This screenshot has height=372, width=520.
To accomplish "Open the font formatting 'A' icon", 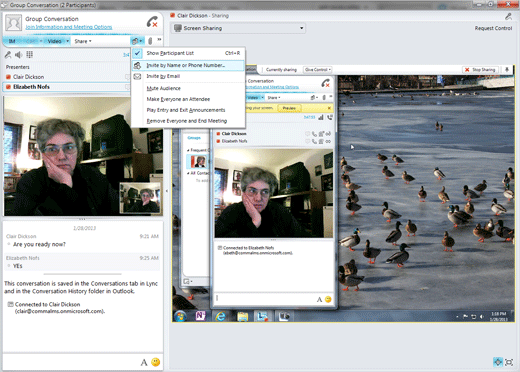I will 144,362.
